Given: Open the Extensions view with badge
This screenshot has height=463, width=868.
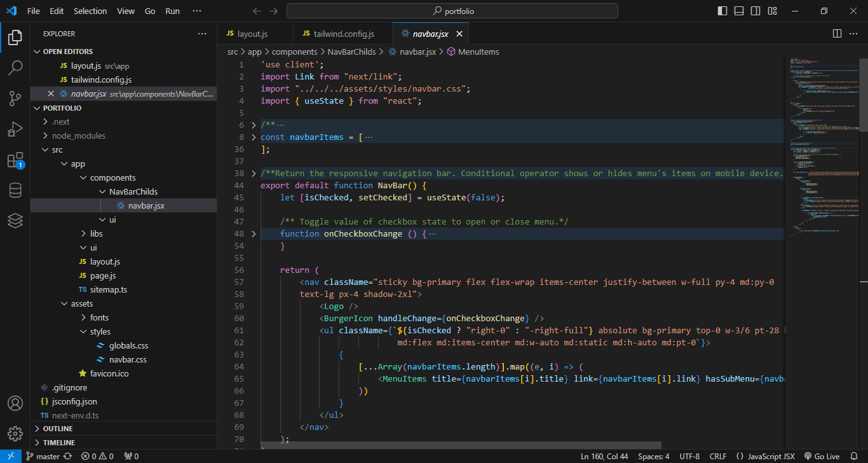Looking at the screenshot, I should (15, 160).
